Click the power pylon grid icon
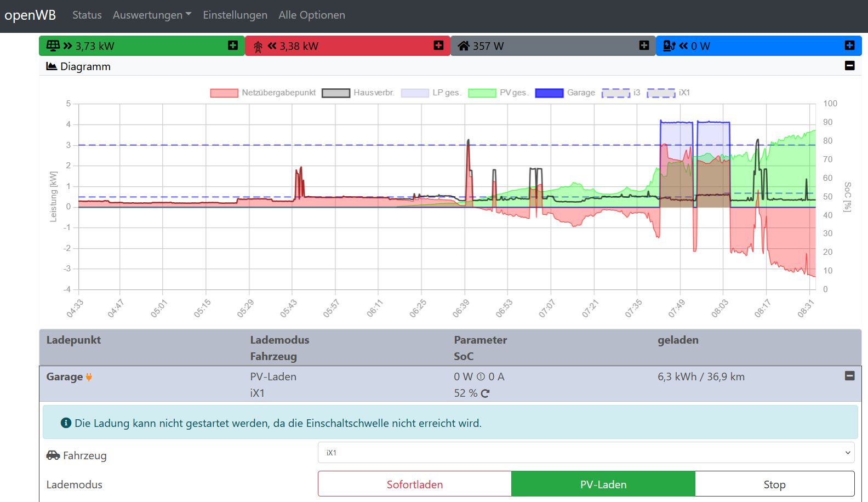Viewport: 868px width, 502px height. click(x=258, y=47)
